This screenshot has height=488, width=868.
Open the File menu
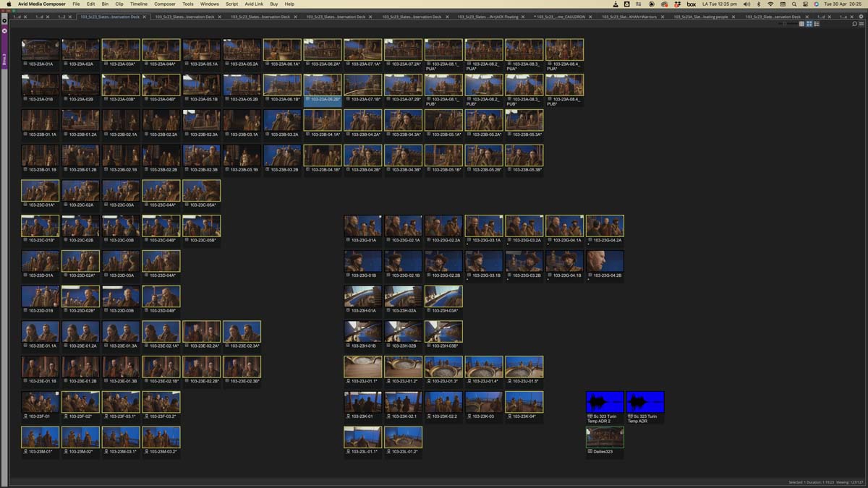point(76,4)
